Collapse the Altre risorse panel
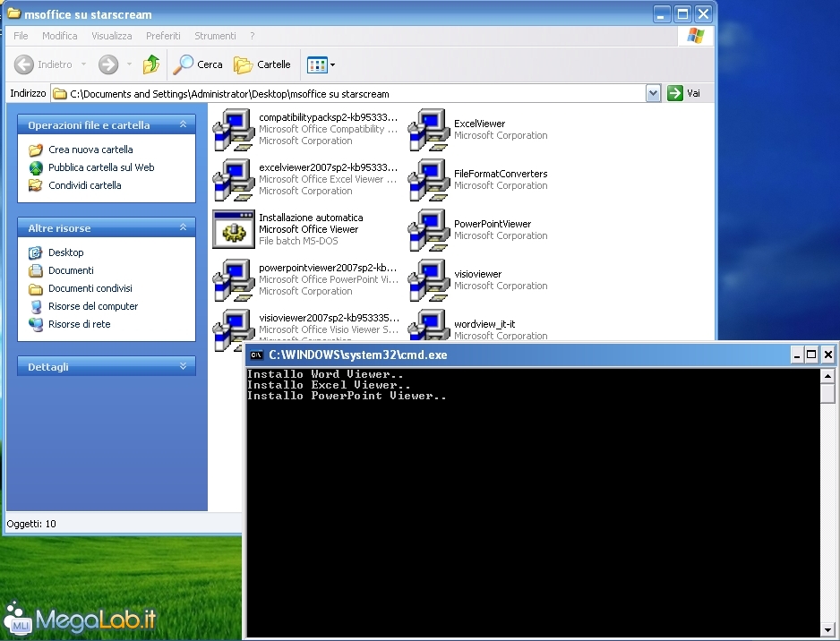 [x=184, y=227]
